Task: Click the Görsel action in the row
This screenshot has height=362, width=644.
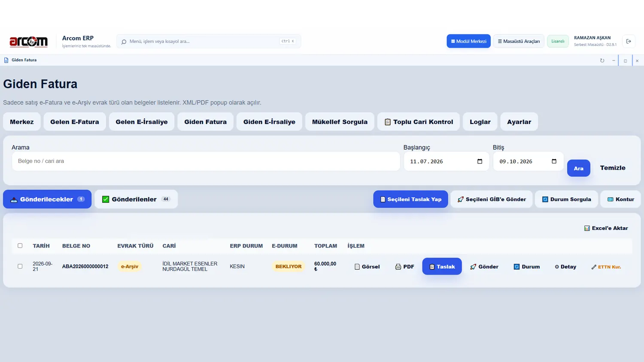Action: click(x=367, y=266)
